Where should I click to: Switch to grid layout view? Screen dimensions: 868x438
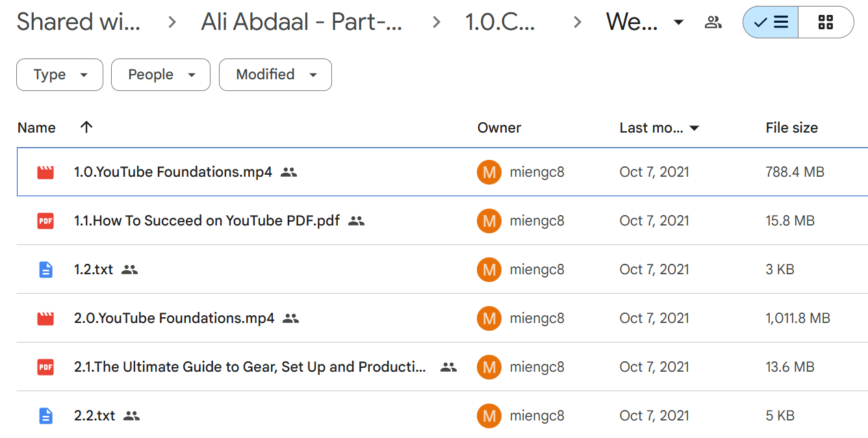click(826, 23)
